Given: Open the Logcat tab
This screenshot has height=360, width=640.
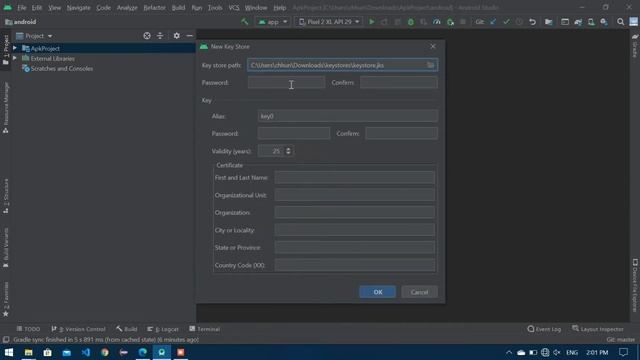Looking at the screenshot, I should [163, 329].
